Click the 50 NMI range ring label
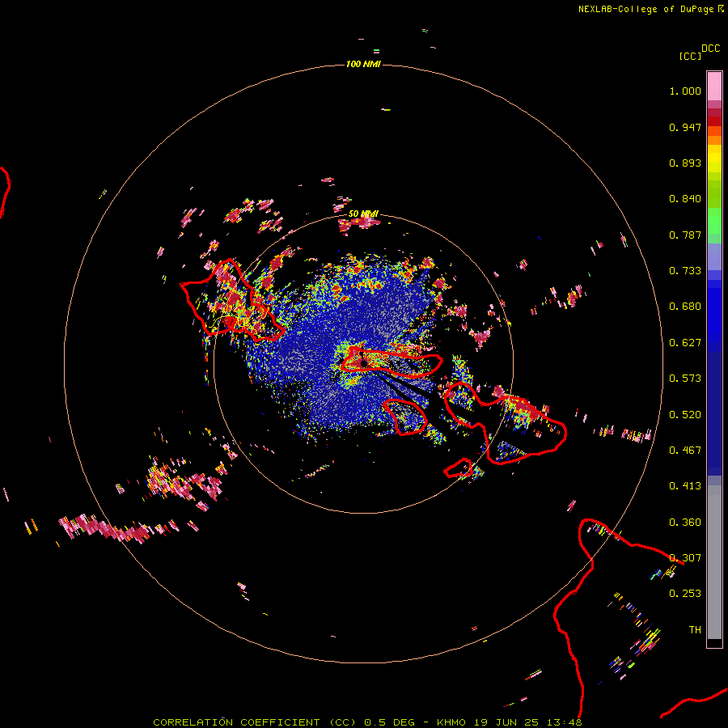 [363, 214]
